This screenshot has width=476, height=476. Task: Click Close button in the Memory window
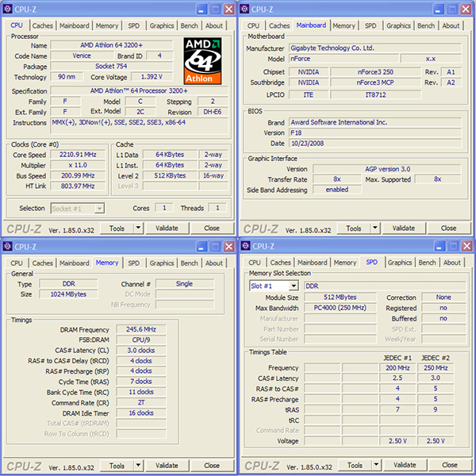coord(212,466)
